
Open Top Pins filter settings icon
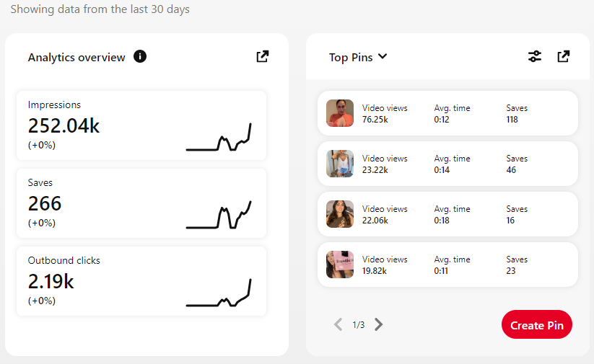pos(534,56)
